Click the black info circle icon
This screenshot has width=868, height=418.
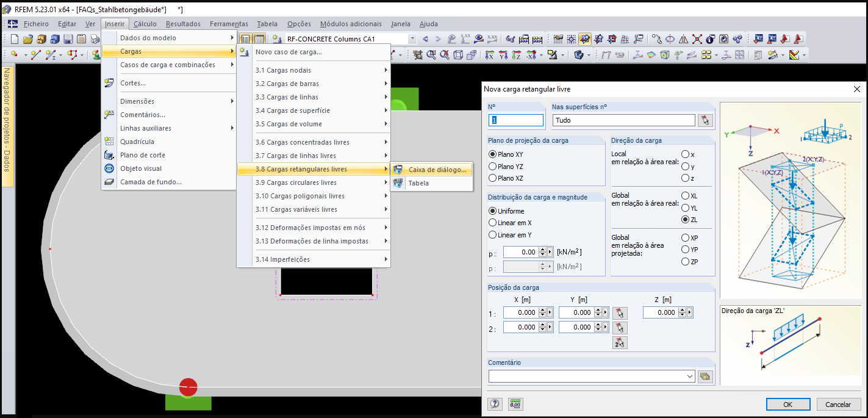point(711,39)
